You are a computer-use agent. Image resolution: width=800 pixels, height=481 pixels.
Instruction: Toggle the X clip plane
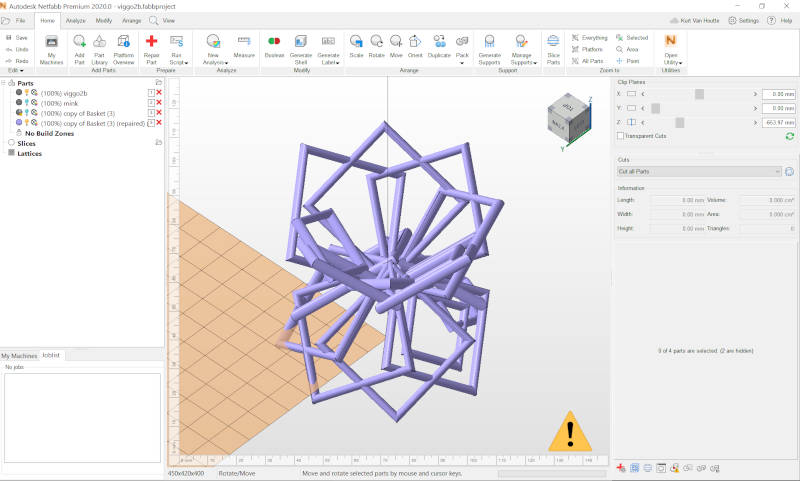[x=632, y=94]
